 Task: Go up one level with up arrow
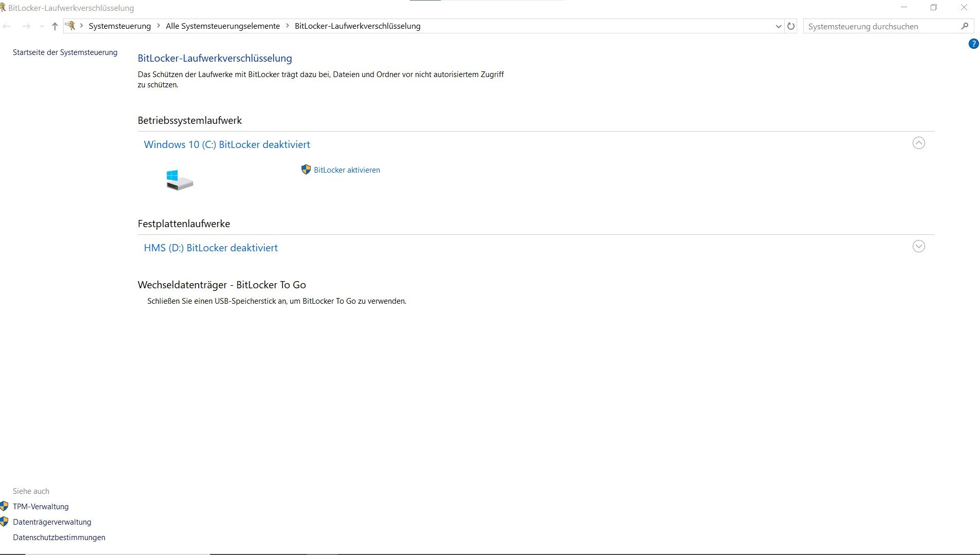click(55, 26)
